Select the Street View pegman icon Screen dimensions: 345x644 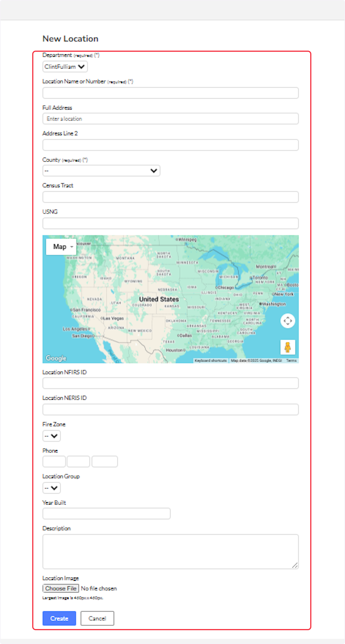[288, 347]
